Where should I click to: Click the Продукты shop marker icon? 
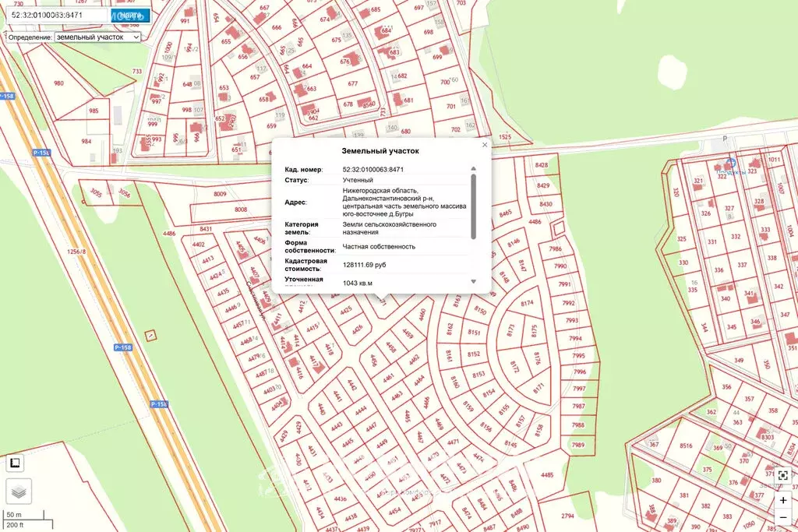730,163
